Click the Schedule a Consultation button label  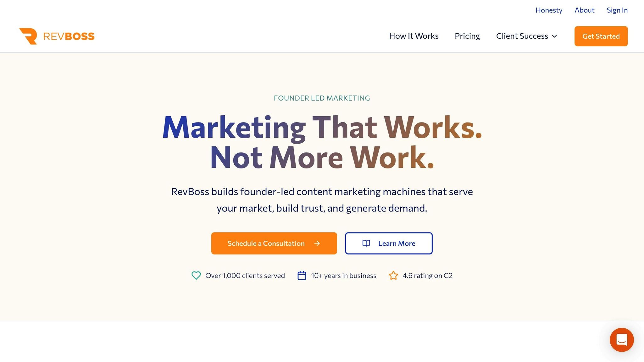266,243
